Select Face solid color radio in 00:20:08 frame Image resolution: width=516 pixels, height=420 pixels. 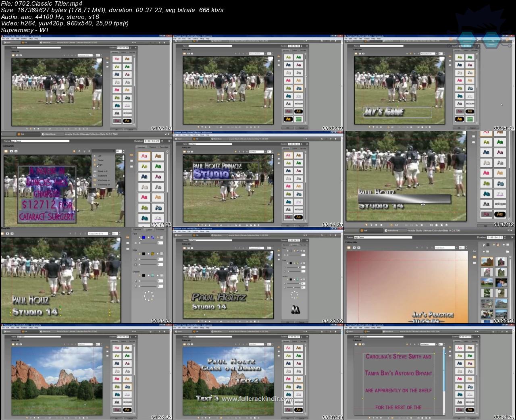tap(139, 237)
